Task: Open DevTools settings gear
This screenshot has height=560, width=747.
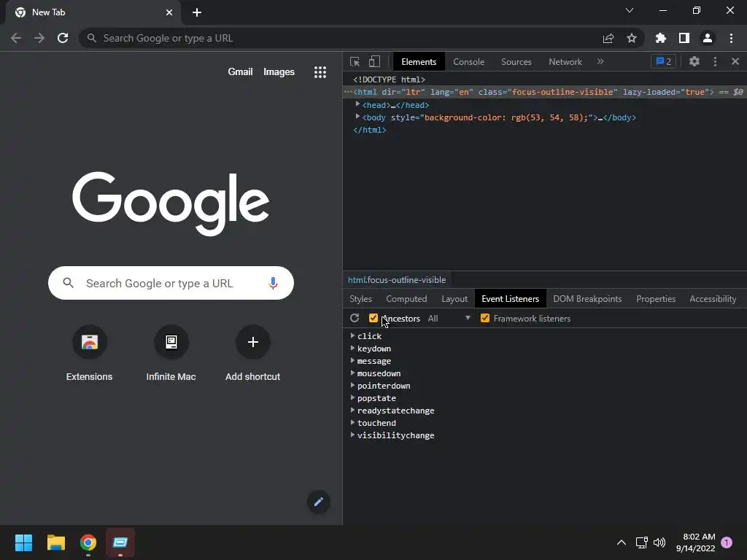Action: 694,61
